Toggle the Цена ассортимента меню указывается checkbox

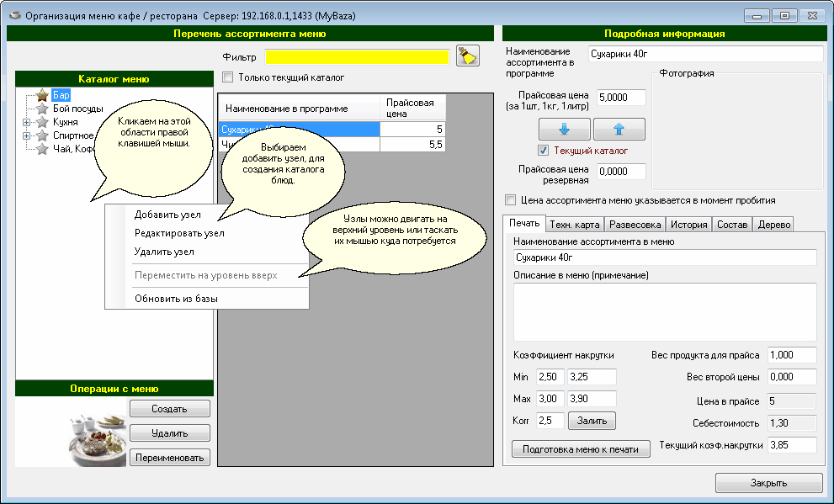tap(509, 200)
